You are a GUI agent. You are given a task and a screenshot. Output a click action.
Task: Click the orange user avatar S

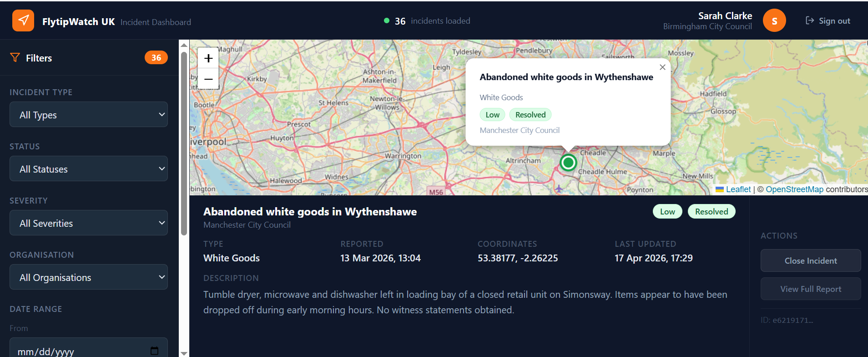(x=774, y=20)
